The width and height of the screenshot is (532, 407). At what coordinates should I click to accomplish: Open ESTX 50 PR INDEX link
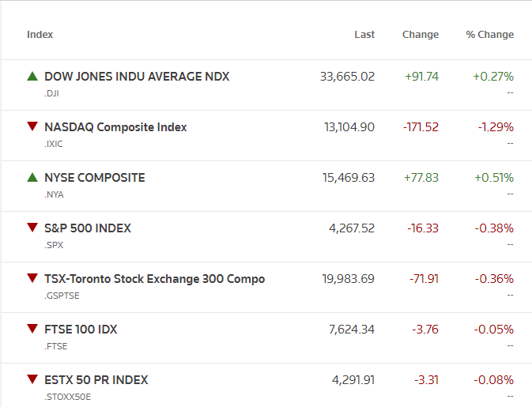[x=96, y=380]
